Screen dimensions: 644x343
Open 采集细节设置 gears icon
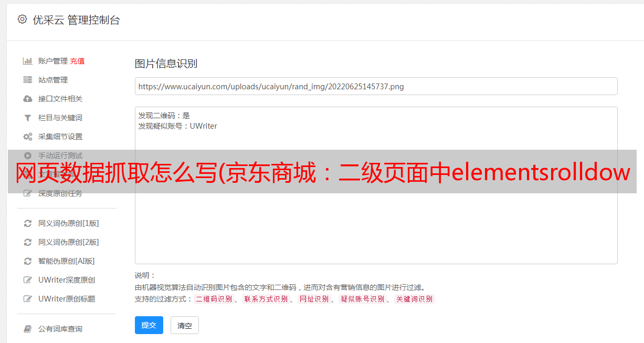click(x=28, y=137)
